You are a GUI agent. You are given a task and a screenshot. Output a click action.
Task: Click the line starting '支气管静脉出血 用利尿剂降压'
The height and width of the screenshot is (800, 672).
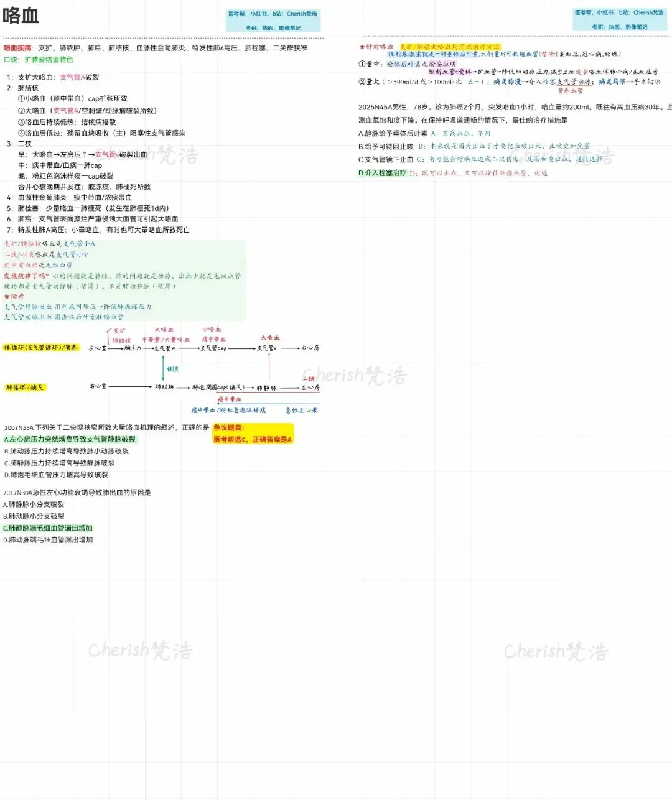78,307
